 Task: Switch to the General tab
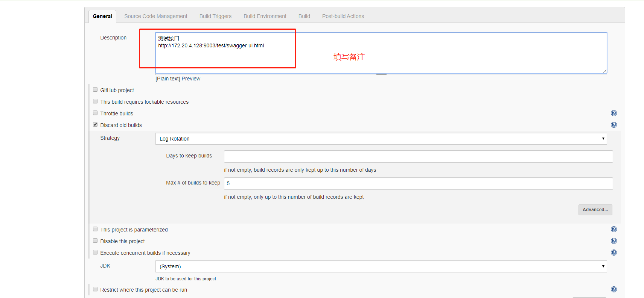coord(102,16)
